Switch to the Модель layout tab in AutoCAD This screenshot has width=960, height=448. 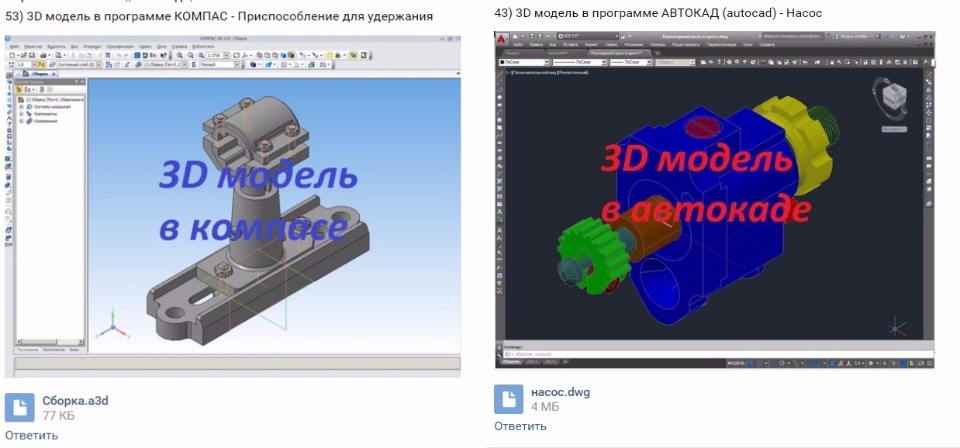511,362
